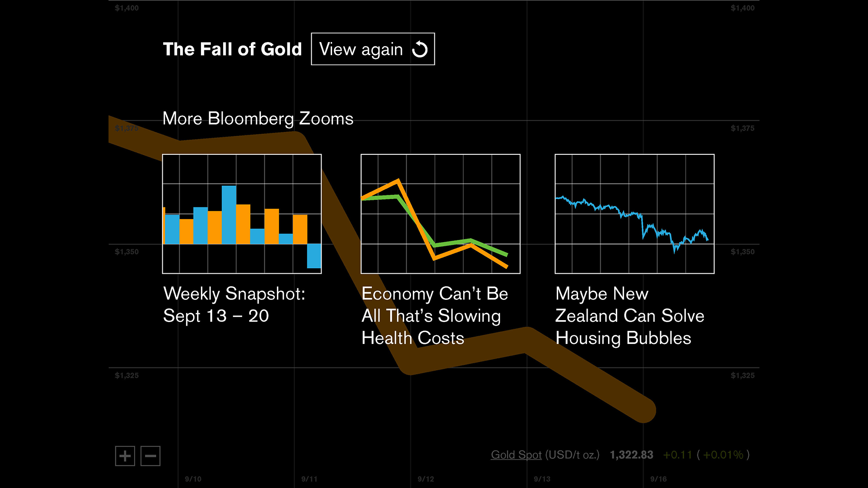Open the health costs line chart thumbnail
This screenshot has height=488, width=868.
(440, 214)
